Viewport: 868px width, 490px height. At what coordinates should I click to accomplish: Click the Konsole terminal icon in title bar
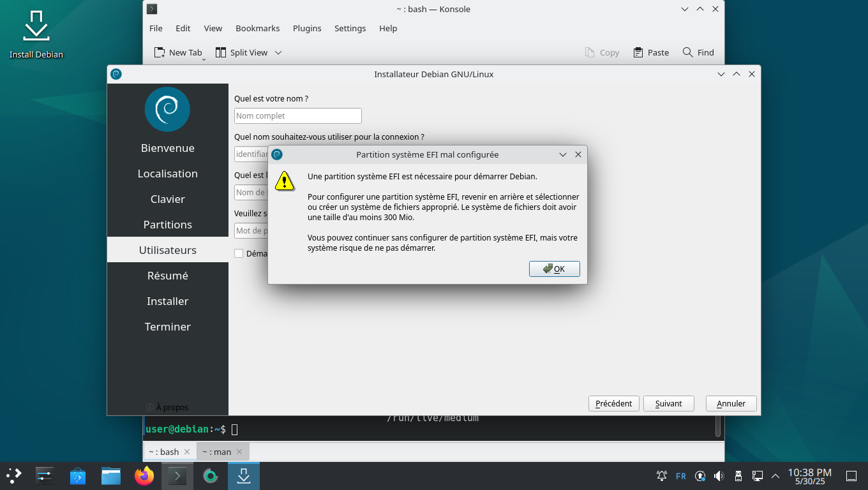152,9
